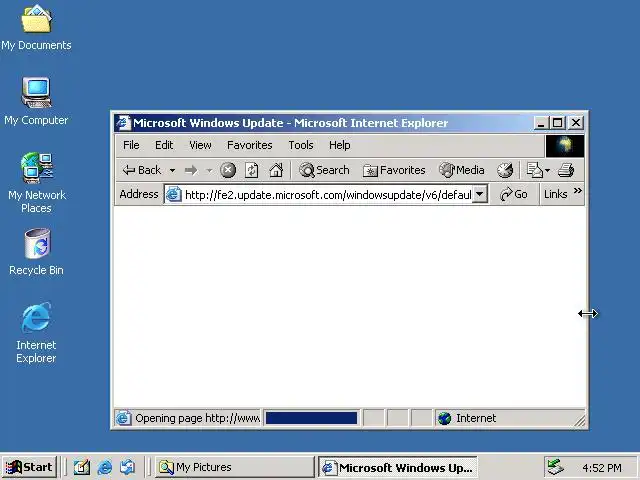
Task: Expand the Links bar chevron
Action: click(x=577, y=191)
